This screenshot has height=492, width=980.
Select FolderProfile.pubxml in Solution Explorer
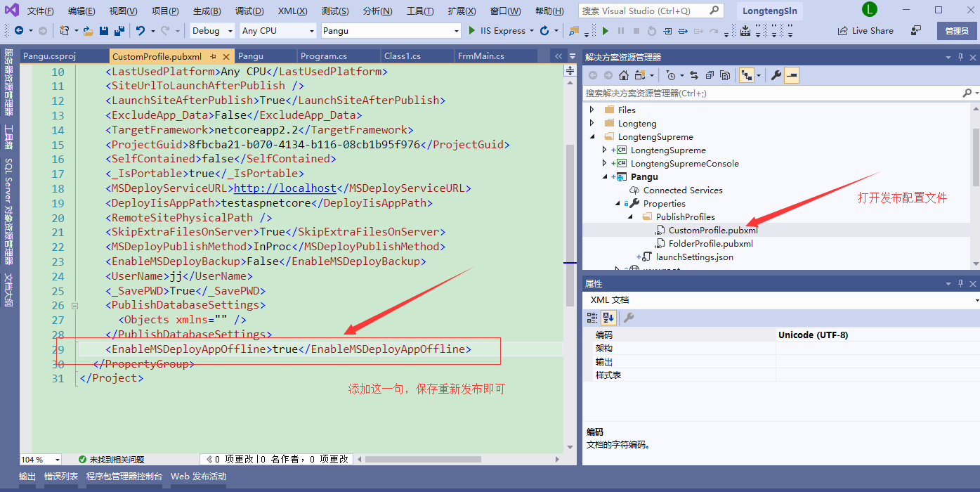pyautogui.click(x=711, y=244)
